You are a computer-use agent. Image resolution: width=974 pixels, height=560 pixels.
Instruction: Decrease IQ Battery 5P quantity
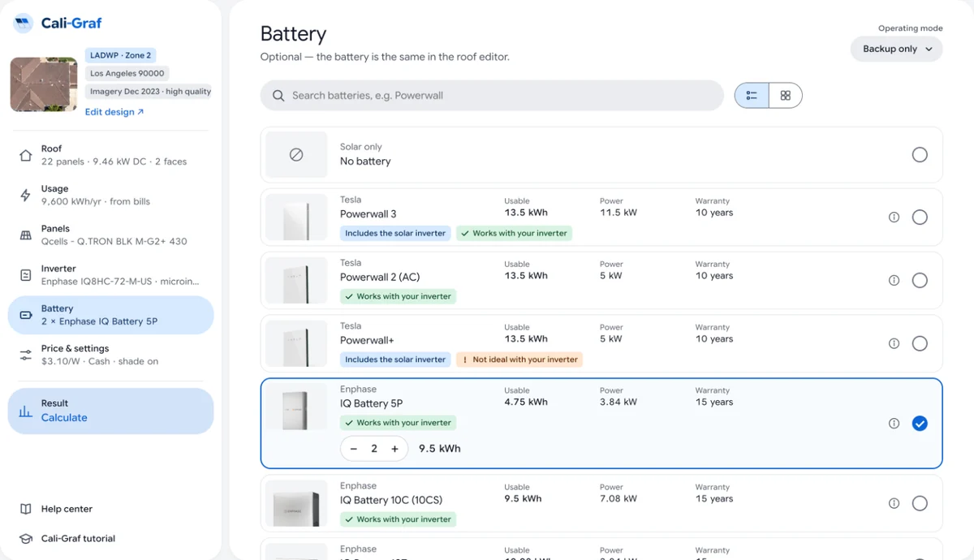click(x=354, y=449)
